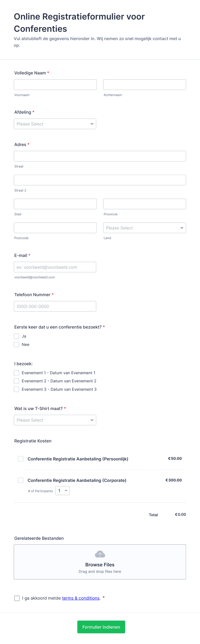The height and width of the screenshot is (644, 200).
Task: Open the terms & conditions link
Action: click(x=81, y=598)
